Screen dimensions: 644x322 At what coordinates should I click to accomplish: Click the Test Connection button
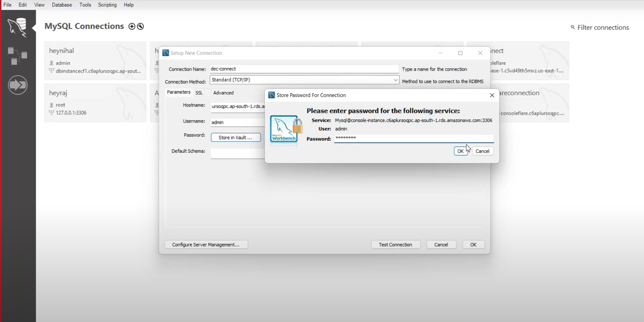coord(395,245)
